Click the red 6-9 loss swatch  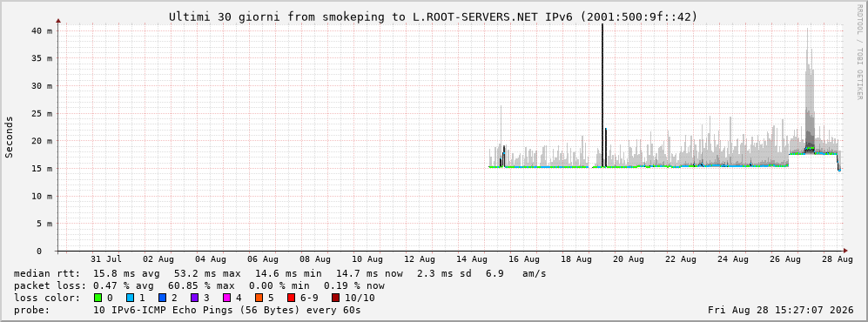click(291, 298)
